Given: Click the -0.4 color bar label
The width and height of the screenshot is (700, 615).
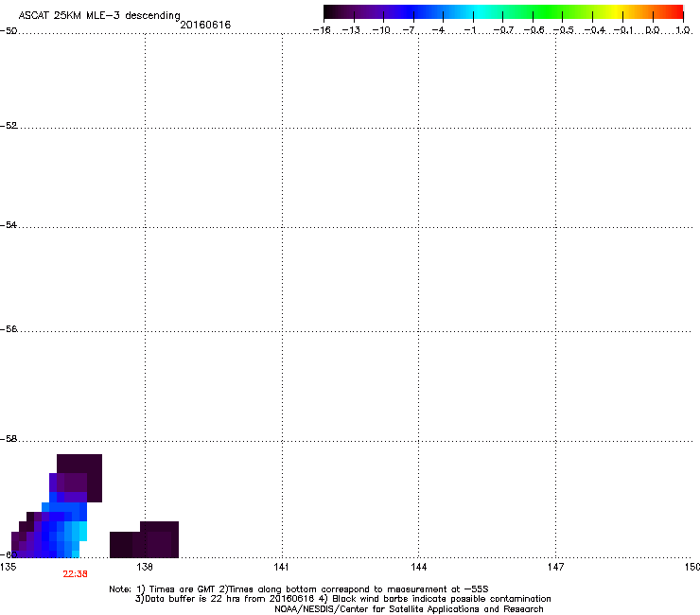Looking at the screenshot, I should pyautogui.click(x=595, y=30).
